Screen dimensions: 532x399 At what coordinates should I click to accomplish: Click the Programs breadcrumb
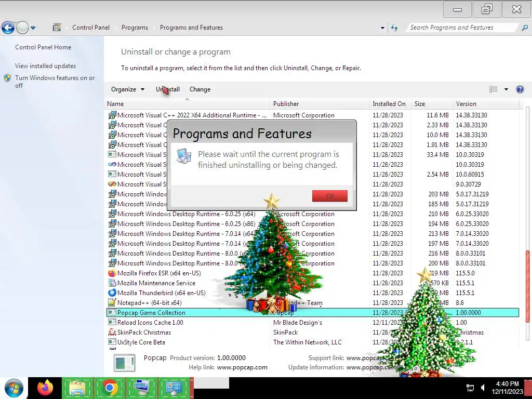(x=135, y=28)
